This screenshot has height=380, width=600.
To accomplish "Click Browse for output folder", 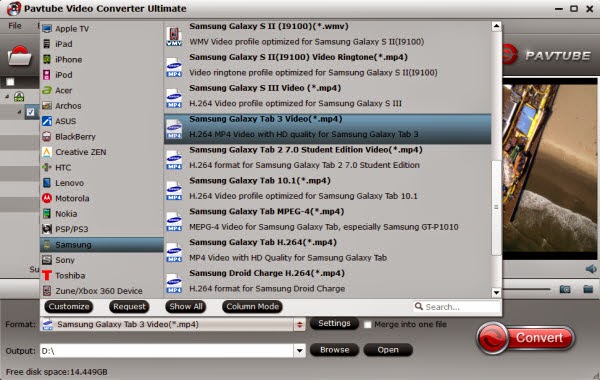I will tap(334, 350).
